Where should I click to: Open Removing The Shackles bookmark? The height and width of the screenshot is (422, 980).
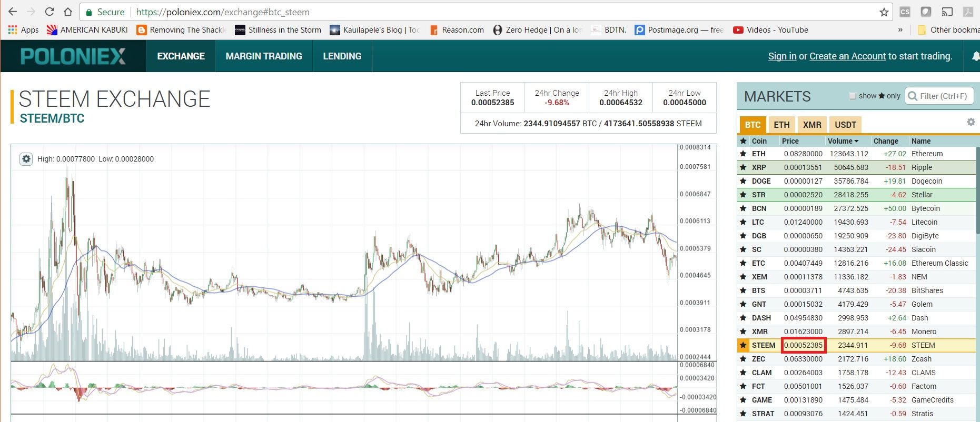[181, 30]
